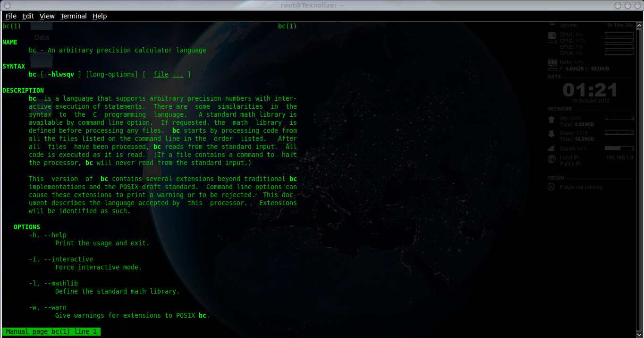The image size is (644, 338).
Task: Click the monitor icon beside Uptime
Action: [x=552, y=23]
